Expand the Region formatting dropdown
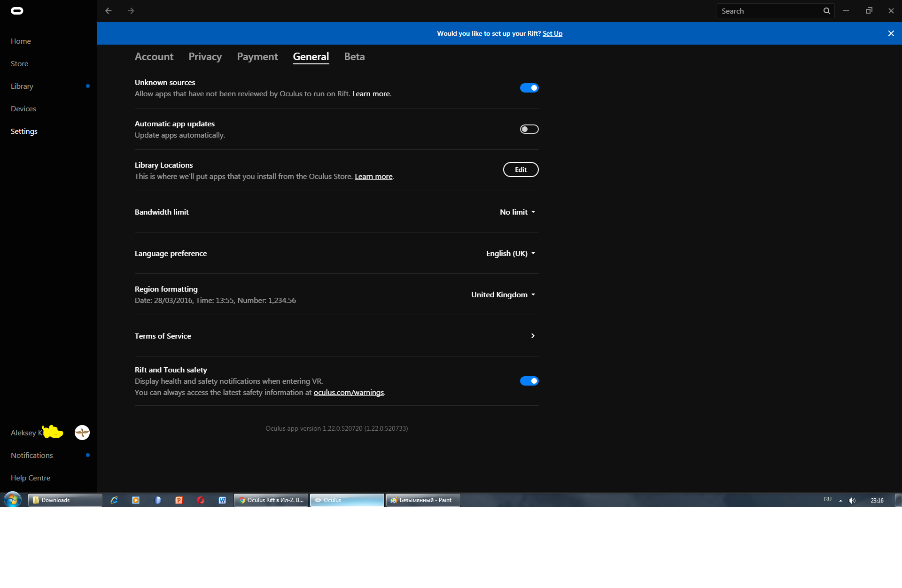The width and height of the screenshot is (902, 588). (503, 295)
